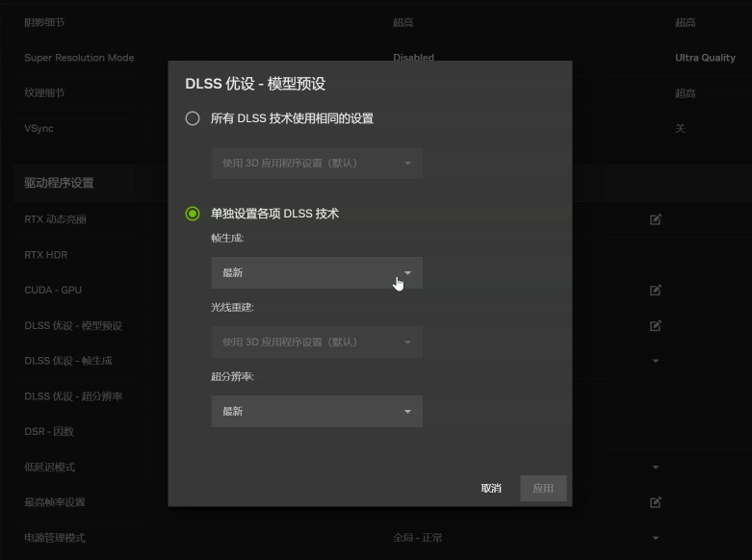Open the disabled dropdown under the same-settings option
Screen dimensions: 752x560
click(x=317, y=163)
